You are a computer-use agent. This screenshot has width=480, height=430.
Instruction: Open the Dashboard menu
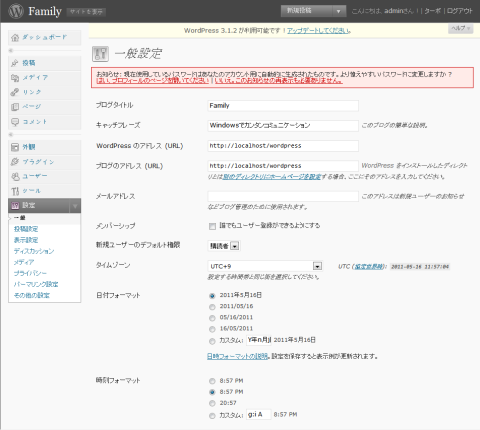point(44,37)
